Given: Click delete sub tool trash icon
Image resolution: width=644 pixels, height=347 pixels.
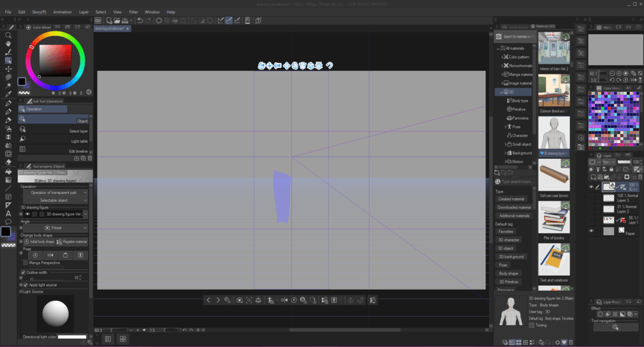Looking at the screenshot, I should 90,158.
